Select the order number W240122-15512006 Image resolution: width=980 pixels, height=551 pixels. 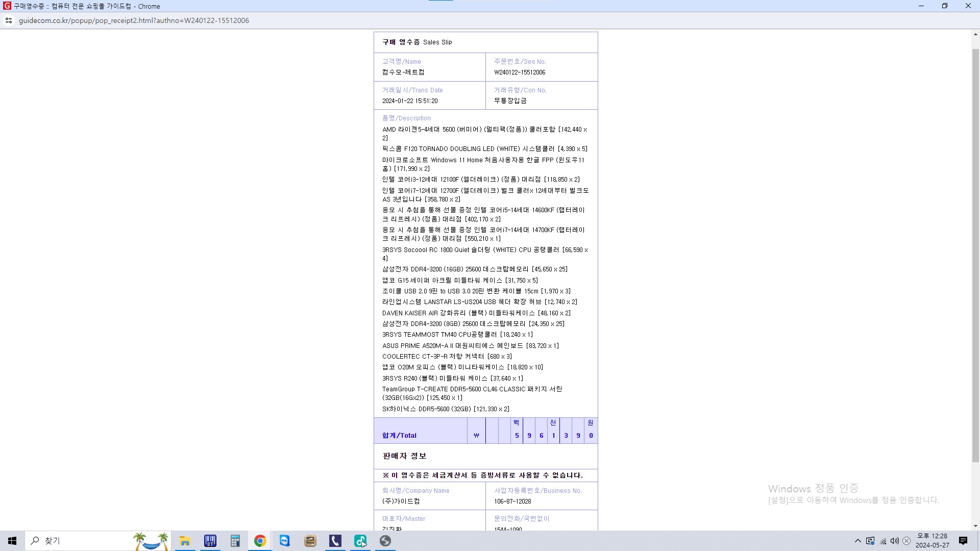coord(520,72)
